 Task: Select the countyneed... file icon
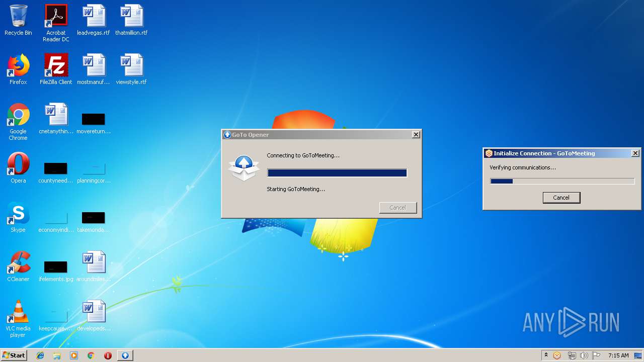[56, 171]
